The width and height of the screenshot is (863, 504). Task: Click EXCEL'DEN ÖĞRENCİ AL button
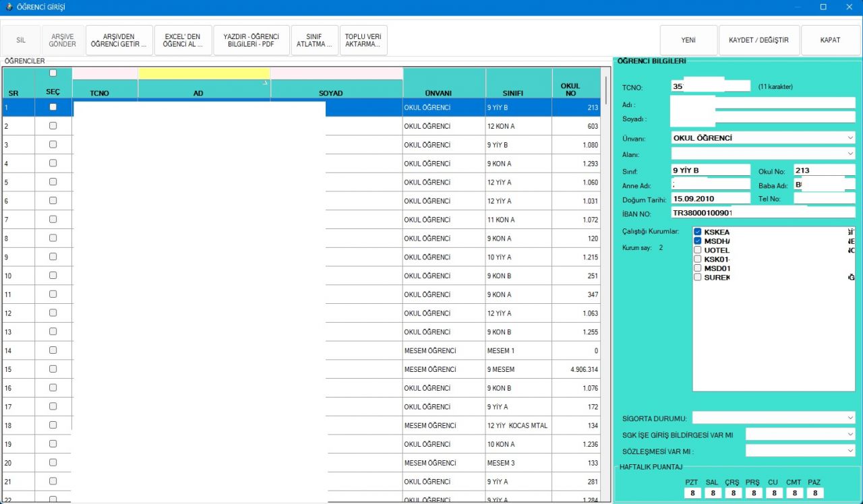pos(183,40)
